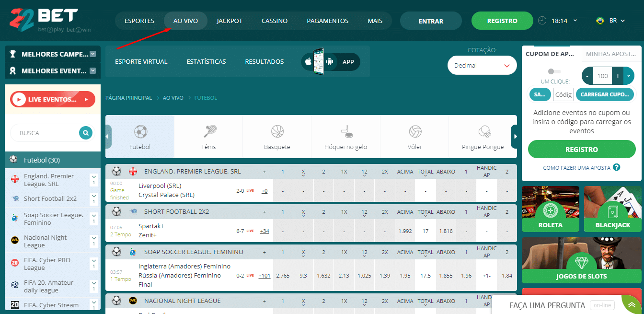Viewport: 644px width, 314px height.
Task: Open Blackjack casino game thumbnail
Action: pos(613,209)
